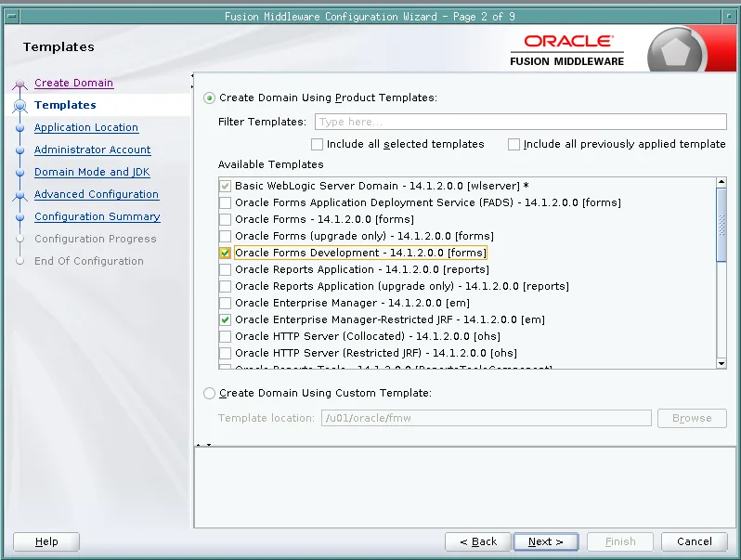The width and height of the screenshot is (741, 560).
Task: Check Oracle Forms (upgrade only) checkbox
Action: pyautogui.click(x=226, y=236)
